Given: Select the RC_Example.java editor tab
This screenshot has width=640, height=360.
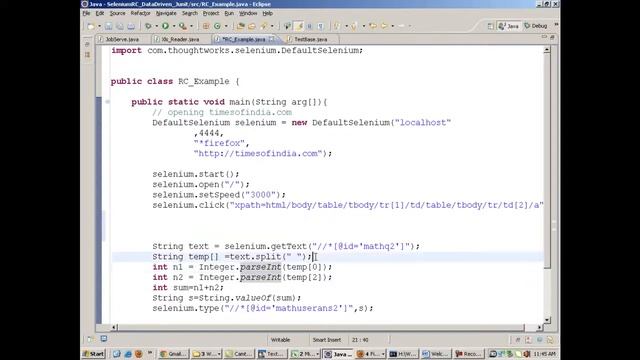Looking at the screenshot, I should tap(244, 39).
